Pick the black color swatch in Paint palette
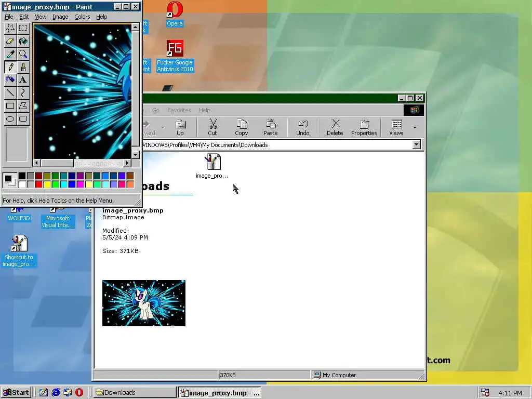This screenshot has width=532, height=399. click(22, 176)
